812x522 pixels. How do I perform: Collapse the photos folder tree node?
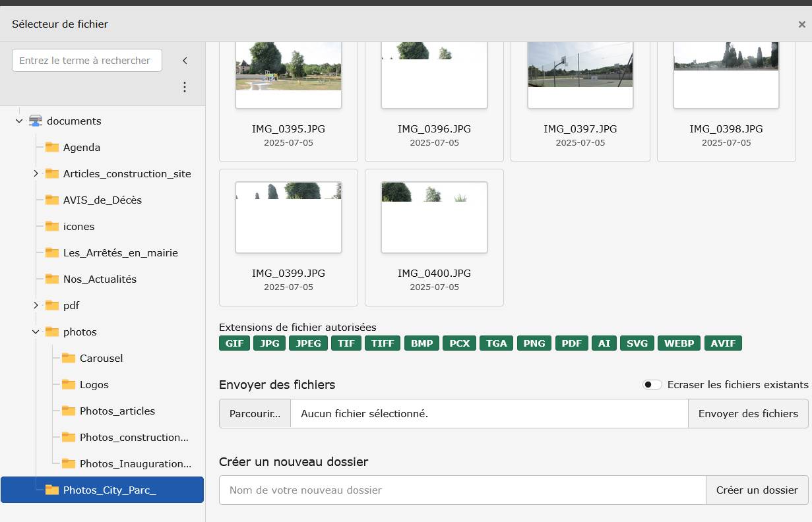(x=36, y=332)
